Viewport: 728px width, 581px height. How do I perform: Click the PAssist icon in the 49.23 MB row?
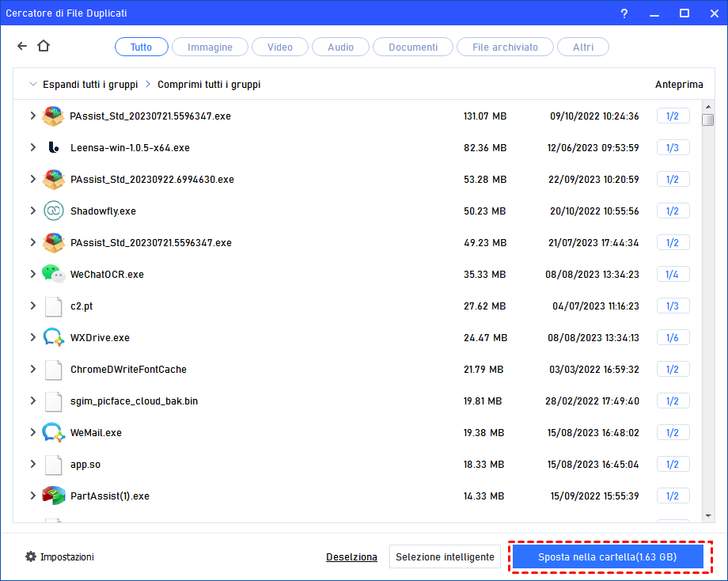click(53, 242)
